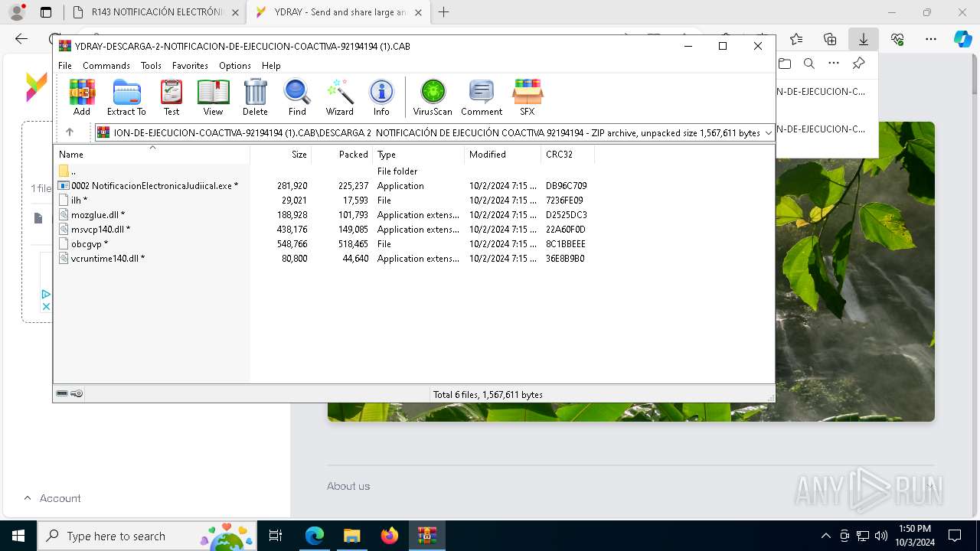Screen dimensions: 980x551
Task: Open the Favorites menu
Action: point(190,66)
